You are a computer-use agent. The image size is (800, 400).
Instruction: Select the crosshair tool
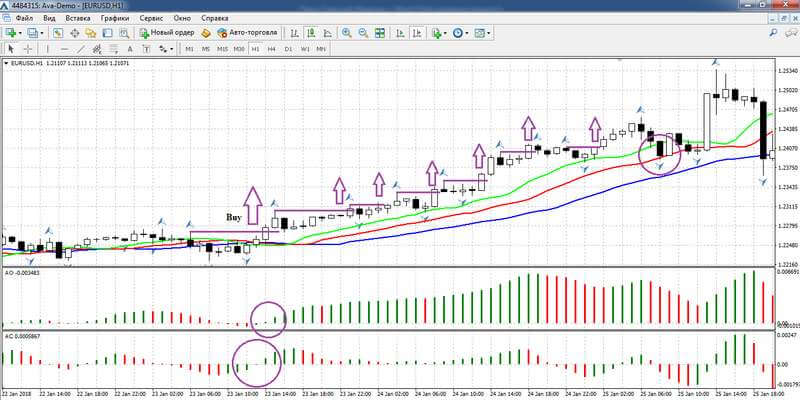pos(28,49)
